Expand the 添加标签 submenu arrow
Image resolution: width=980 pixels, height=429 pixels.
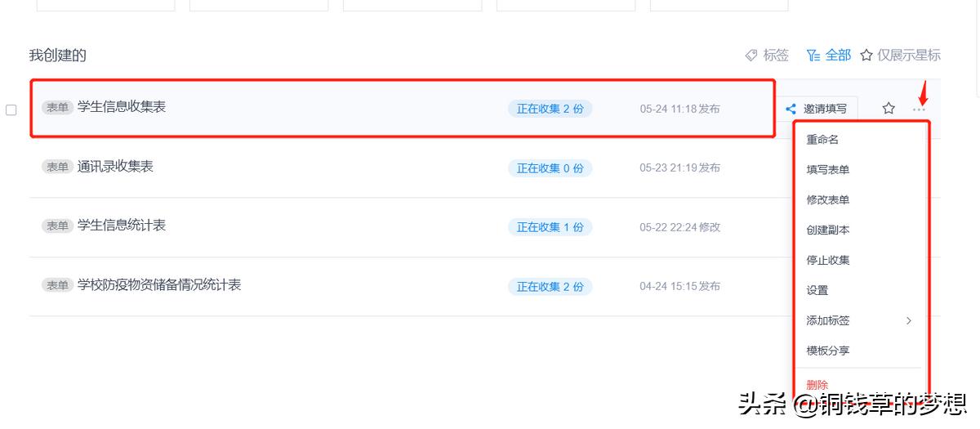pos(909,320)
